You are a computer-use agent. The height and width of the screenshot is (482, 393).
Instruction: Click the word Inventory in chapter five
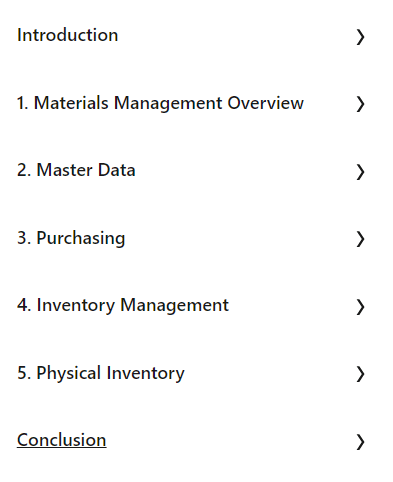(146, 373)
